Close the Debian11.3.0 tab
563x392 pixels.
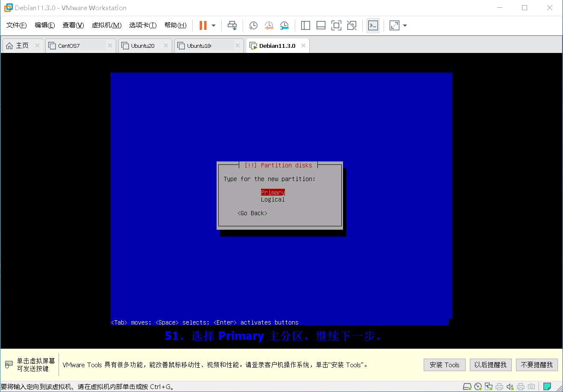pos(304,46)
